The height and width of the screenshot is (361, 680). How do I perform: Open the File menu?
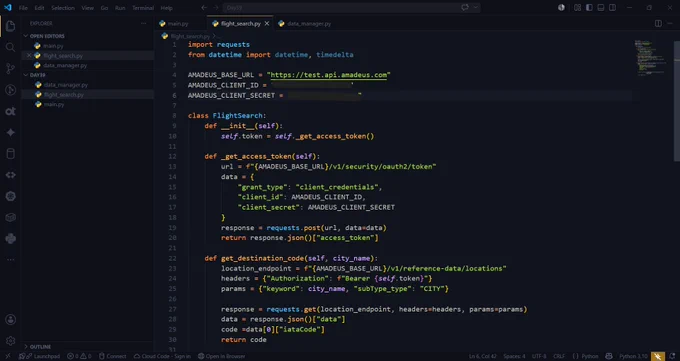coord(23,8)
